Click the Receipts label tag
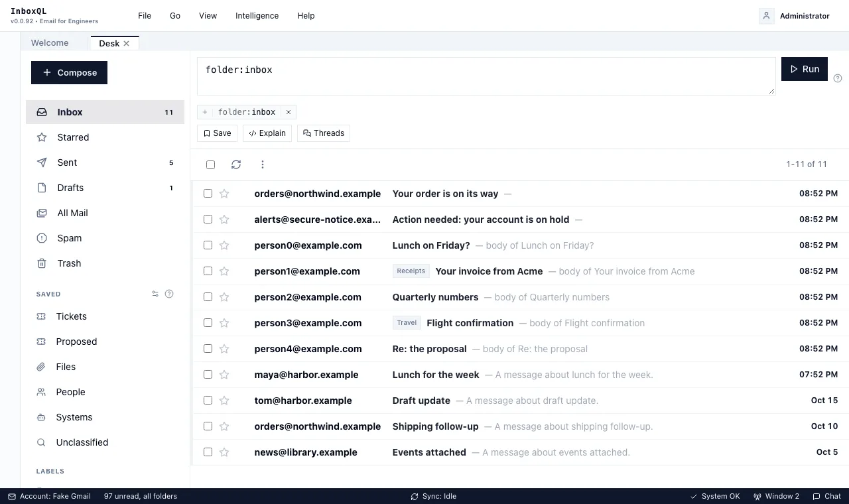849x504 pixels. pyautogui.click(x=411, y=271)
